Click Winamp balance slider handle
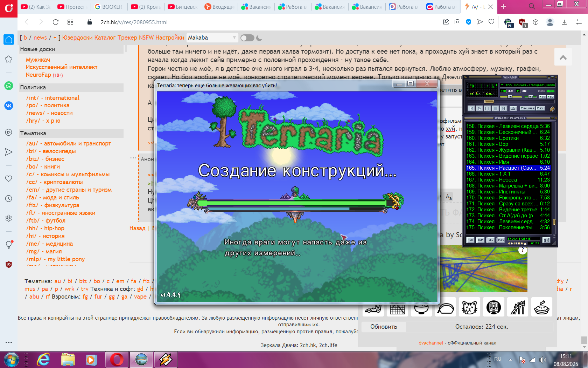This screenshot has width=588, height=368. 531,97
